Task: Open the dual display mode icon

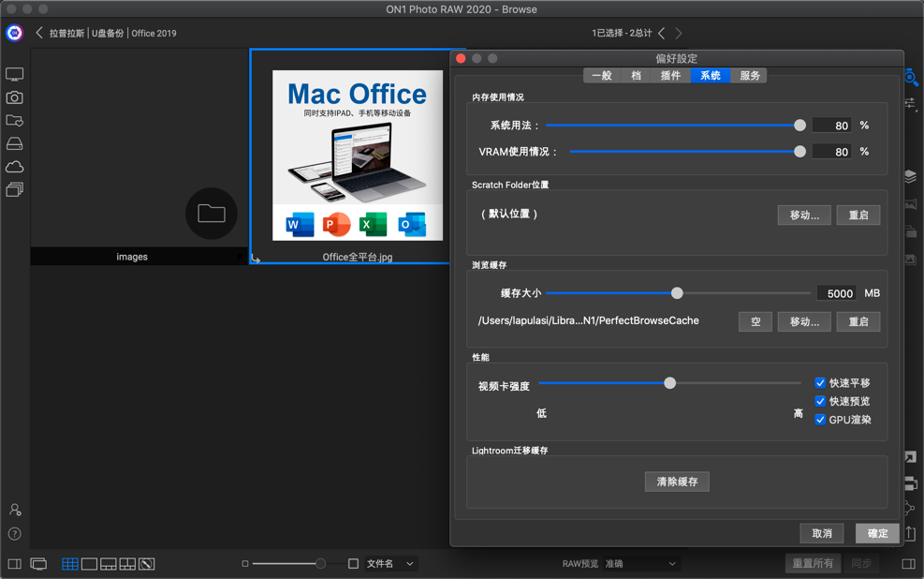Action: [x=39, y=564]
